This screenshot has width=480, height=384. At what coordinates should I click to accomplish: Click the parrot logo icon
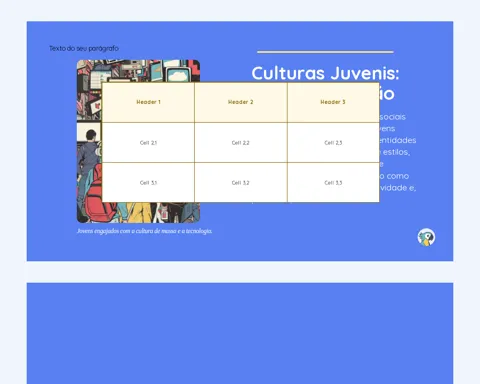pyautogui.click(x=426, y=237)
